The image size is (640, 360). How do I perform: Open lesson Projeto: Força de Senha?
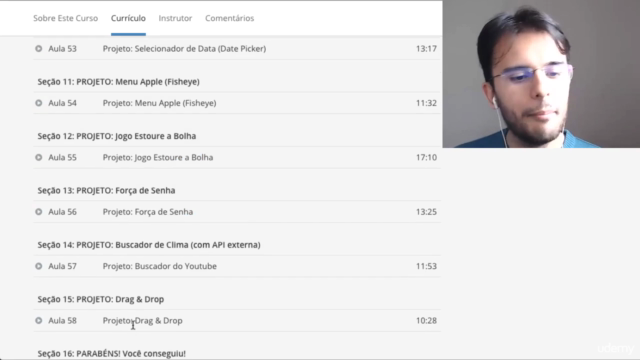148,212
